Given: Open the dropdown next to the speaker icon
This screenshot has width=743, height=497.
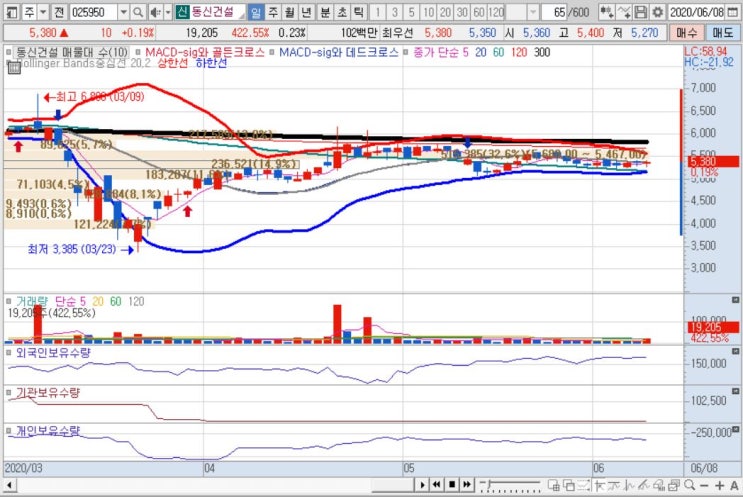Looking at the screenshot, I should coord(167,12).
